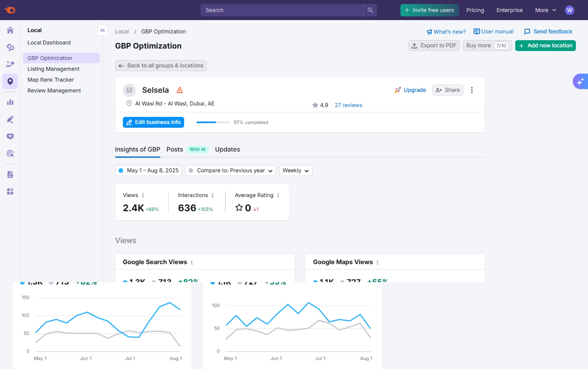The height and width of the screenshot is (369, 588).
Task: Click the Local breadcrumb link
Action: pyautogui.click(x=122, y=32)
